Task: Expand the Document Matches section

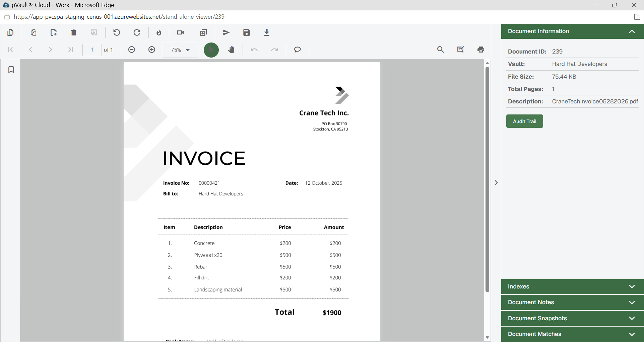Action: pyautogui.click(x=572, y=334)
